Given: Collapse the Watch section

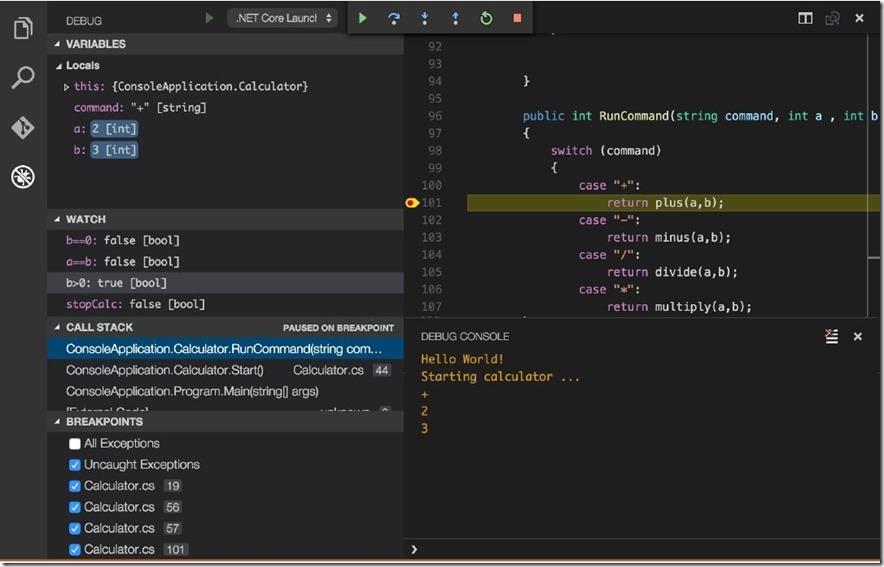Looking at the screenshot, I should tap(58, 219).
